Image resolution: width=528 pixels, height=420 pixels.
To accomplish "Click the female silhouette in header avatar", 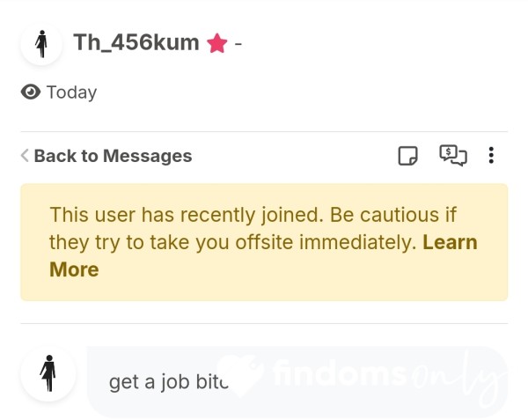I will (41, 44).
